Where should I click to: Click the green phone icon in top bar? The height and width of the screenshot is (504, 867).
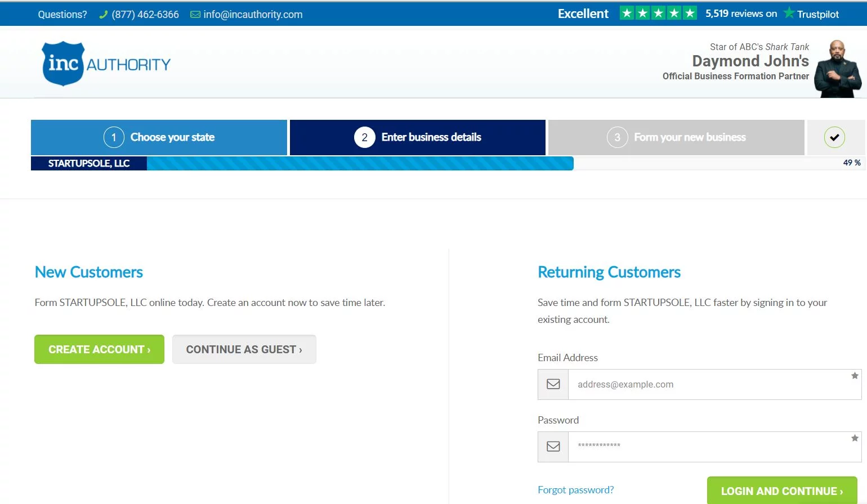click(x=103, y=15)
